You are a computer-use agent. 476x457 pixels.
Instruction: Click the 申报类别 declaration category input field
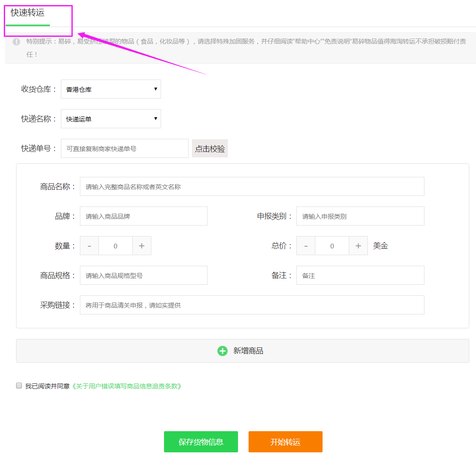point(360,216)
